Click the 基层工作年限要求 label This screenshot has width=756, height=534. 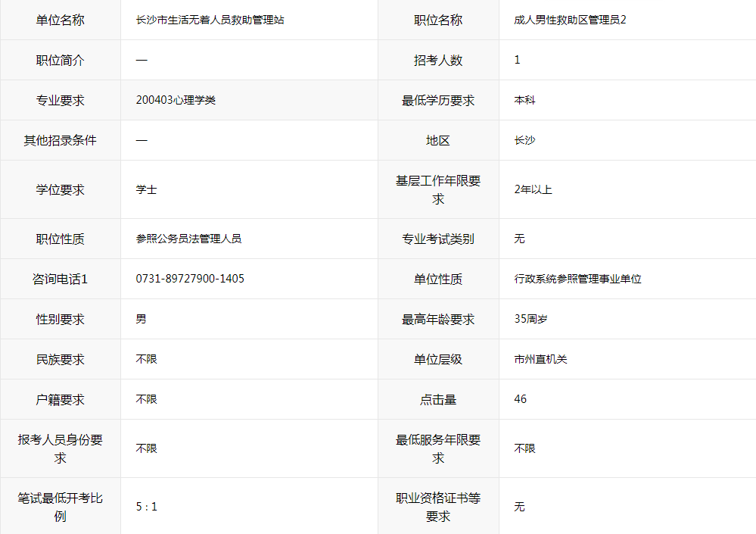(x=438, y=189)
